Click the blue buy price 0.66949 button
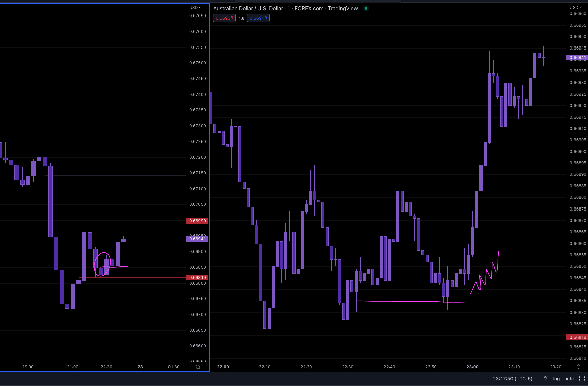 [x=258, y=18]
